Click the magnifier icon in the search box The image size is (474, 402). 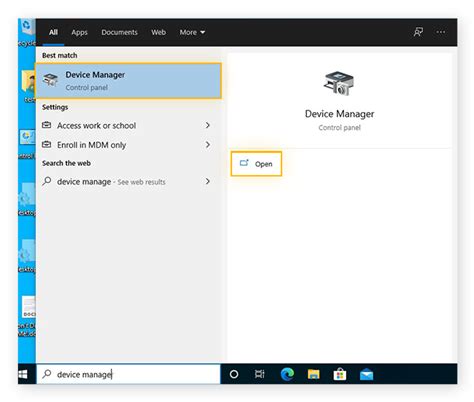(47, 374)
